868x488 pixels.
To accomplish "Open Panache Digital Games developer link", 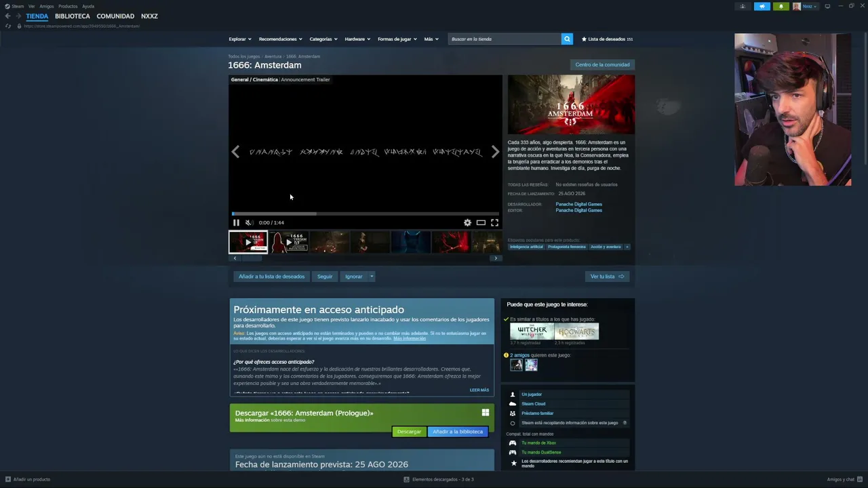I will click(x=578, y=204).
